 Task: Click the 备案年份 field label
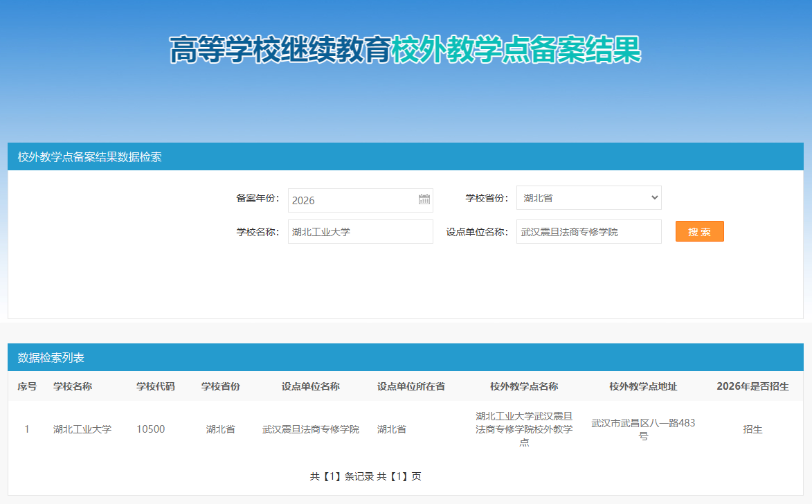(258, 199)
